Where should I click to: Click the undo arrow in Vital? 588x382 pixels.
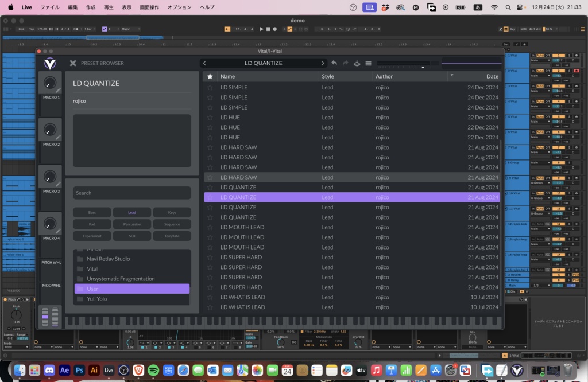tap(334, 63)
